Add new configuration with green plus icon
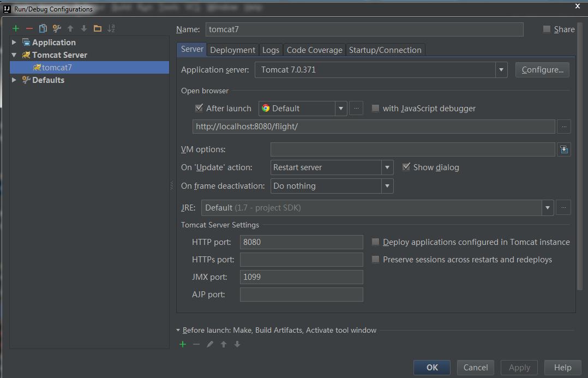 click(16, 28)
